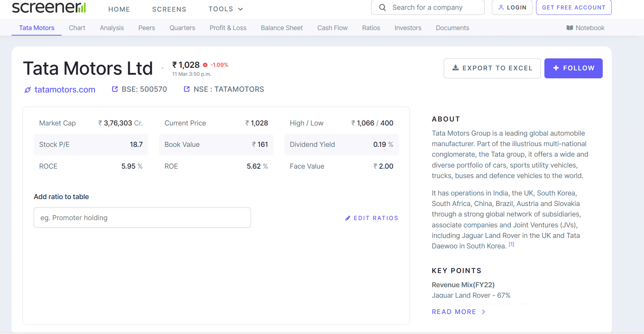Click the chevron next to Read More

[484, 312]
